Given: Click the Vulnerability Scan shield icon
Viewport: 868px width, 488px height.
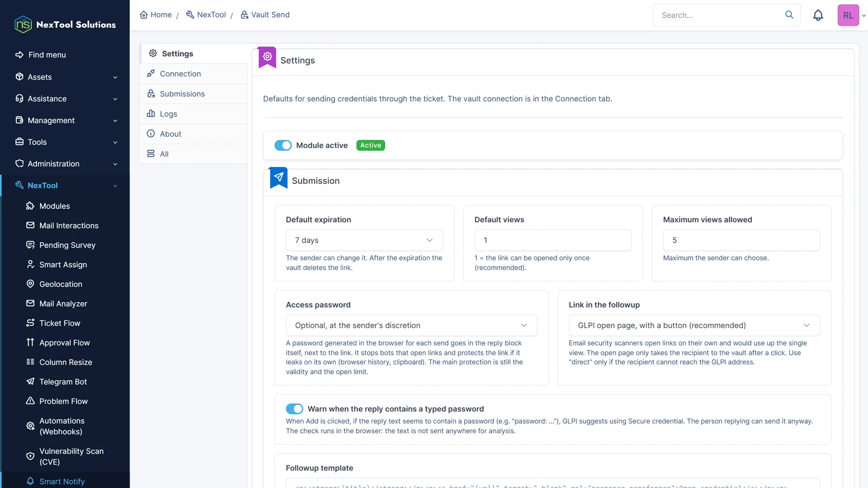Looking at the screenshot, I should (30, 457).
